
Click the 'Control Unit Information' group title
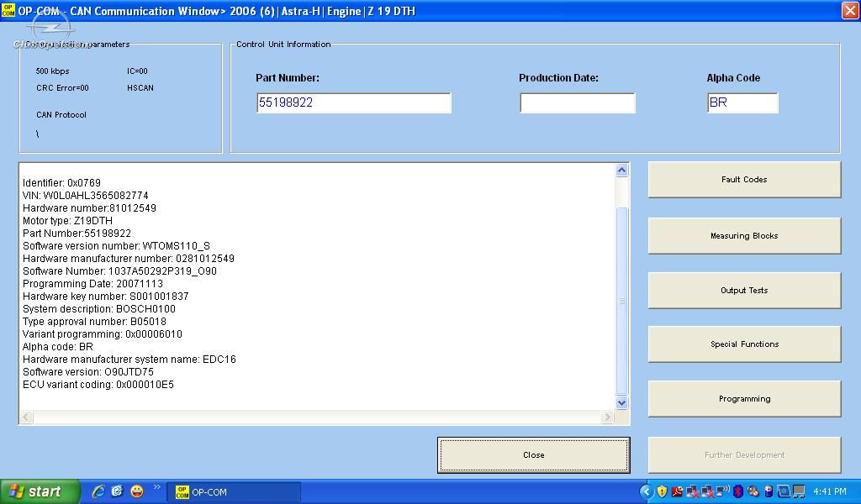(x=283, y=45)
